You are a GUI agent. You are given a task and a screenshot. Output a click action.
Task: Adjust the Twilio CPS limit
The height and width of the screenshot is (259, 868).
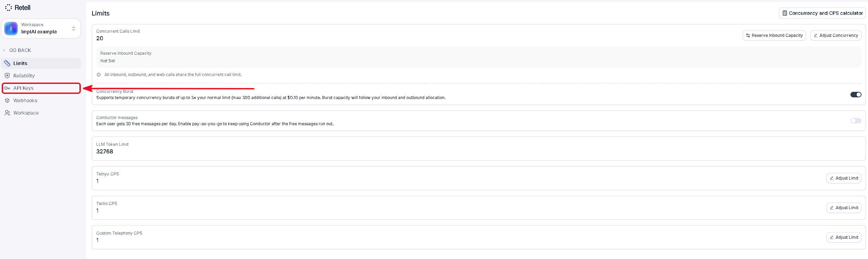coord(844,208)
